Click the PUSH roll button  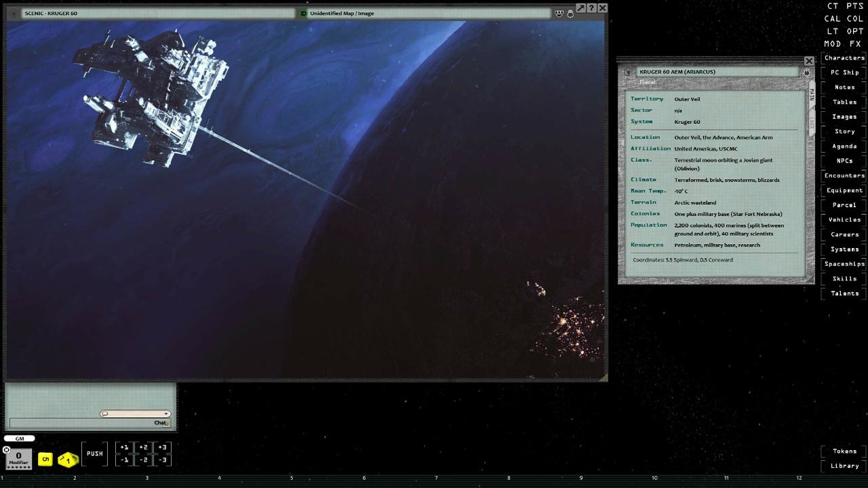click(95, 453)
